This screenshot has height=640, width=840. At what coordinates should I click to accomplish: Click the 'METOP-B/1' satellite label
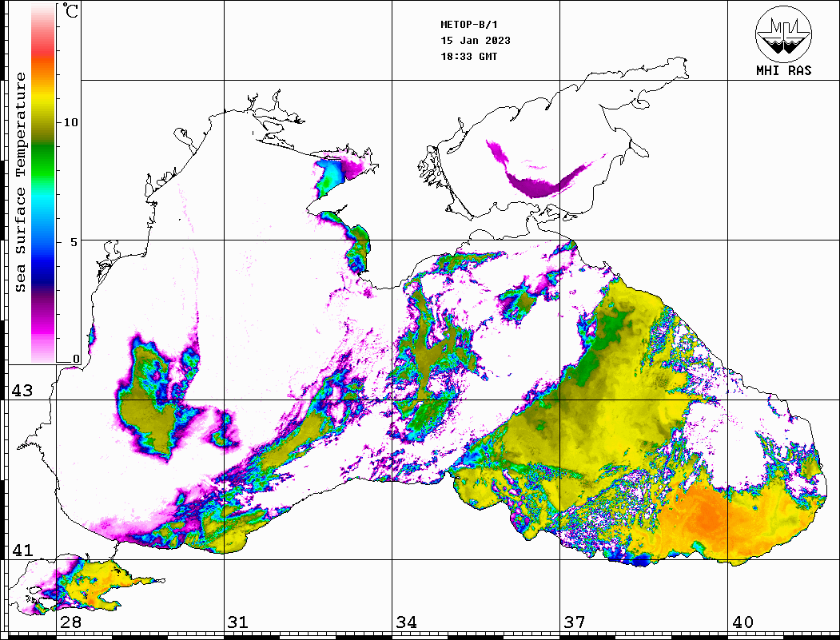[x=469, y=25]
